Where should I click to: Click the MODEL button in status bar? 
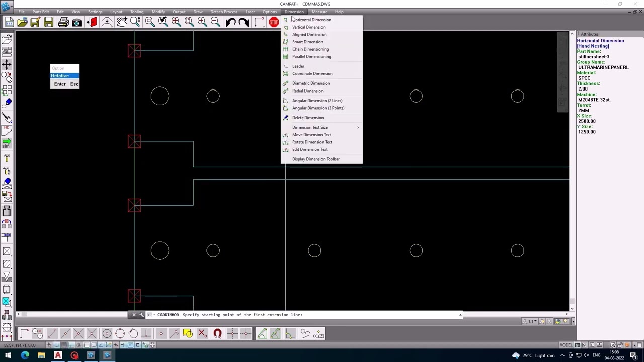coord(566,345)
